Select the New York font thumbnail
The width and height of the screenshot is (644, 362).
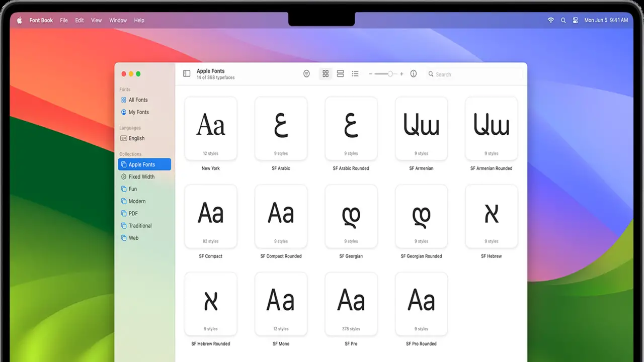pos(211,129)
